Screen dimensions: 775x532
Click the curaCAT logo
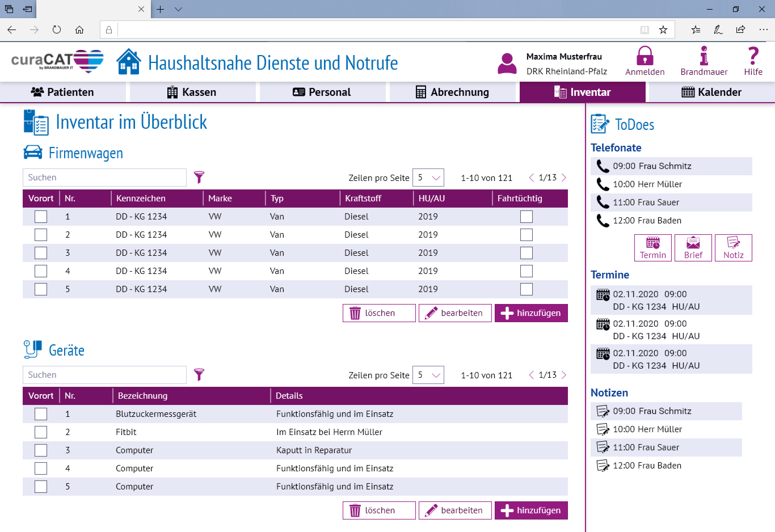point(57,61)
